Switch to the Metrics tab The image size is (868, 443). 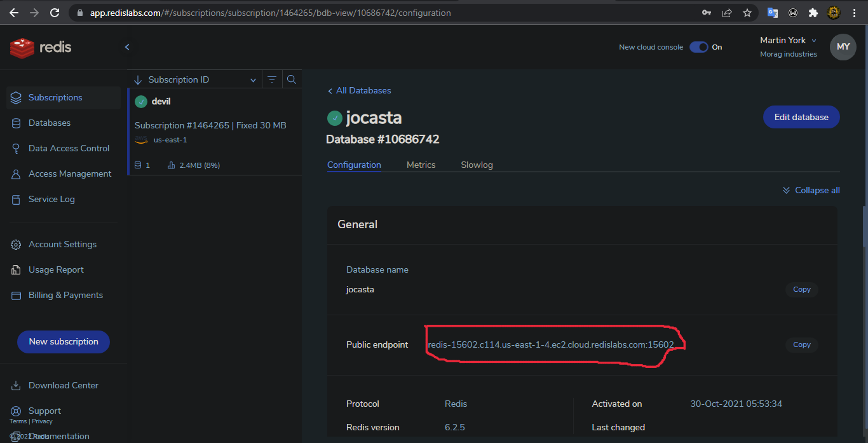[421, 165]
